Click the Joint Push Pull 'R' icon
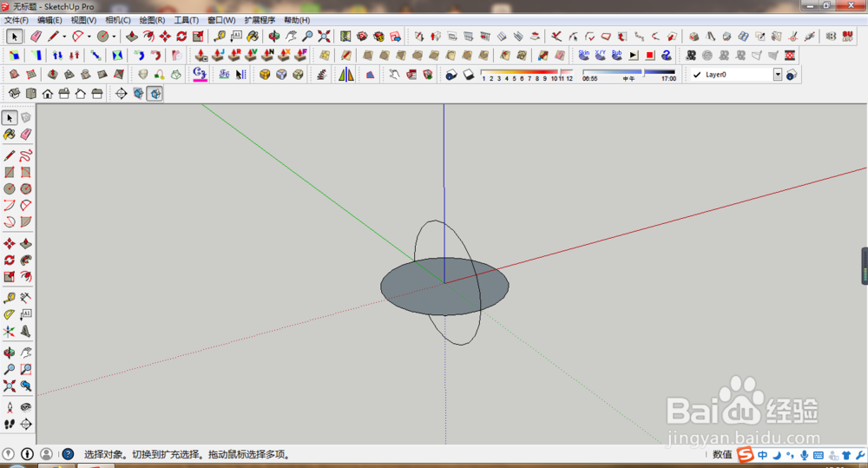 [x=234, y=56]
